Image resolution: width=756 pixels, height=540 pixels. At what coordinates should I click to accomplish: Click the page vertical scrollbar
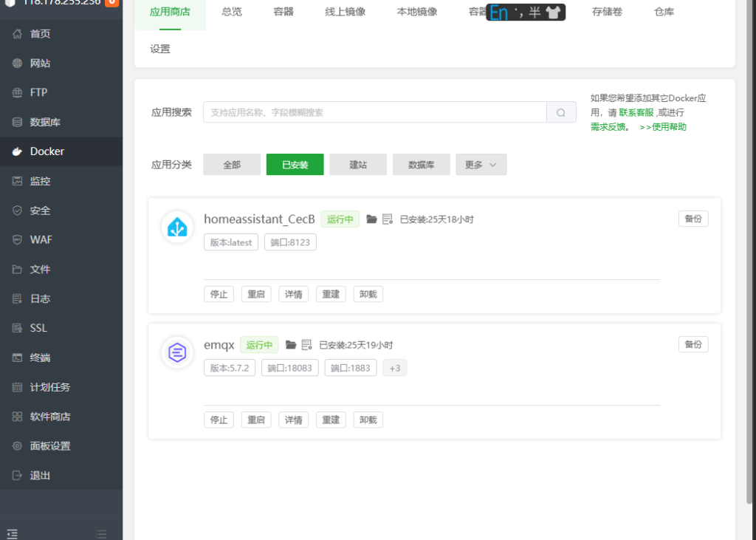pyautogui.click(x=750, y=251)
